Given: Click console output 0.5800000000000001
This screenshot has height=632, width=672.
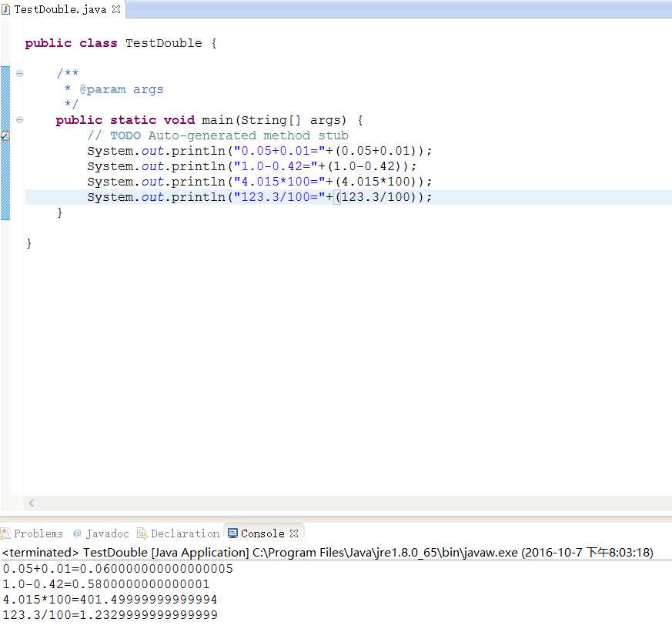Looking at the screenshot, I should (x=141, y=584).
